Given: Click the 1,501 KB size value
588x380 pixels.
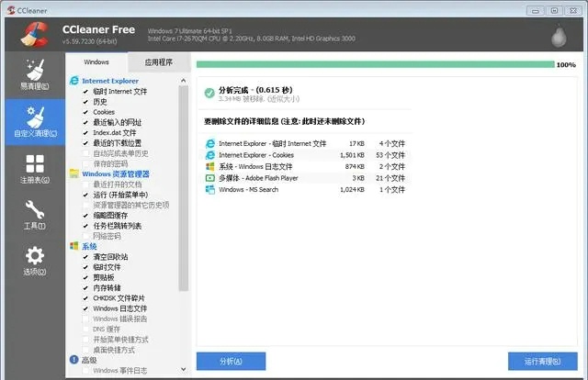Looking at the screenshot, I should [x=352, y=155].
